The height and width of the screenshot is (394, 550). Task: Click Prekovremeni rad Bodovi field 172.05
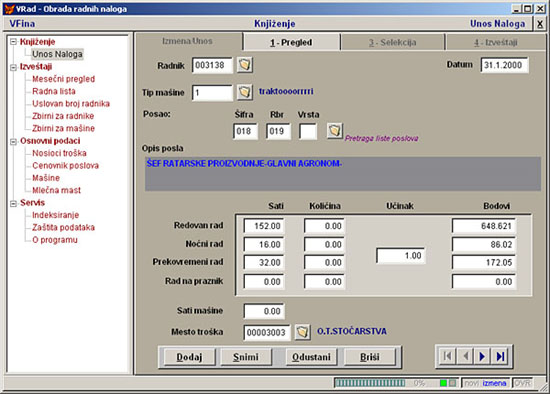pyautogui.click(x=484, y=262)
